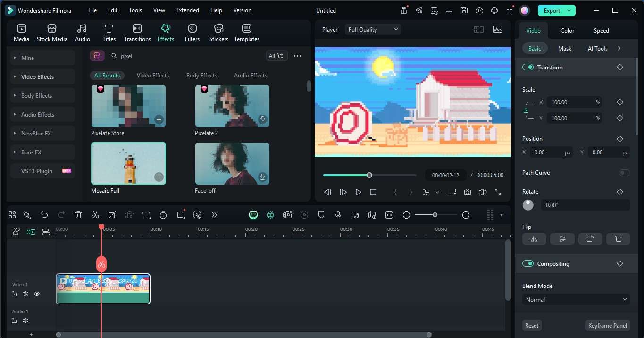
Task: Adjust the timeline zoom slider handle
Action: [x=435, y=215]
